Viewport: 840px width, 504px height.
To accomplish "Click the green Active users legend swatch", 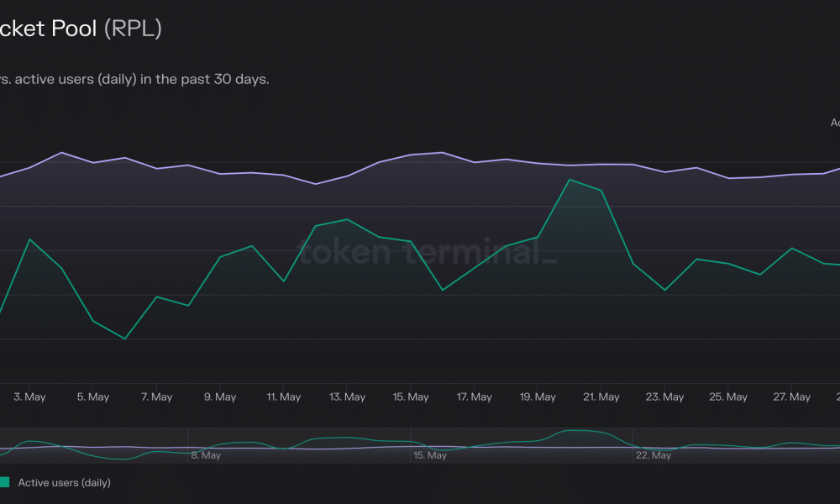I will pos(4,482).
